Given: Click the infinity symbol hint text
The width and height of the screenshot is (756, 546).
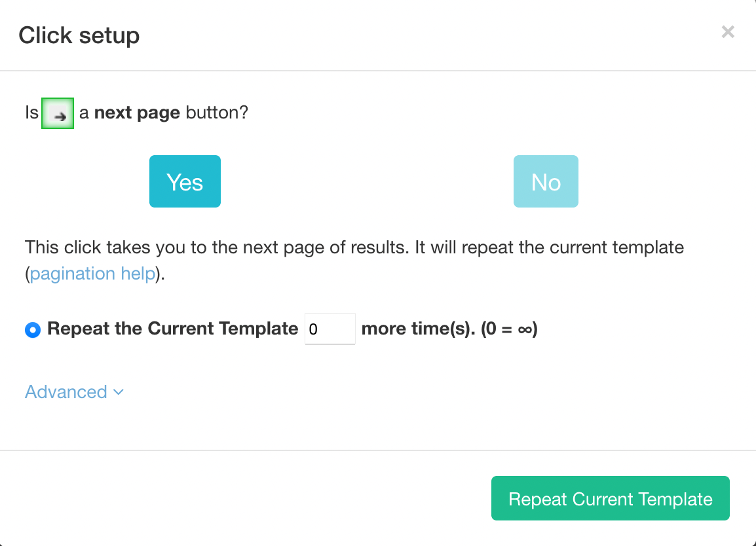Looking at the screenshot, I should pos(509,329).
